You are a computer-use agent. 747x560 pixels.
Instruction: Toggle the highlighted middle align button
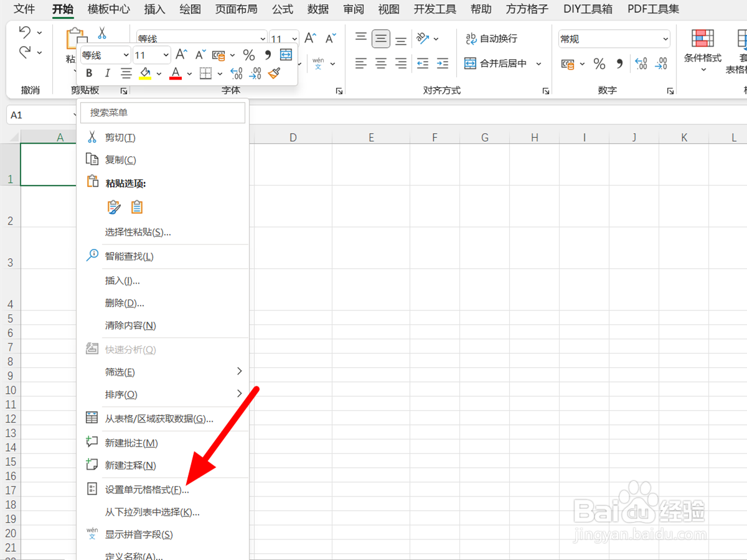click(381, 39)
